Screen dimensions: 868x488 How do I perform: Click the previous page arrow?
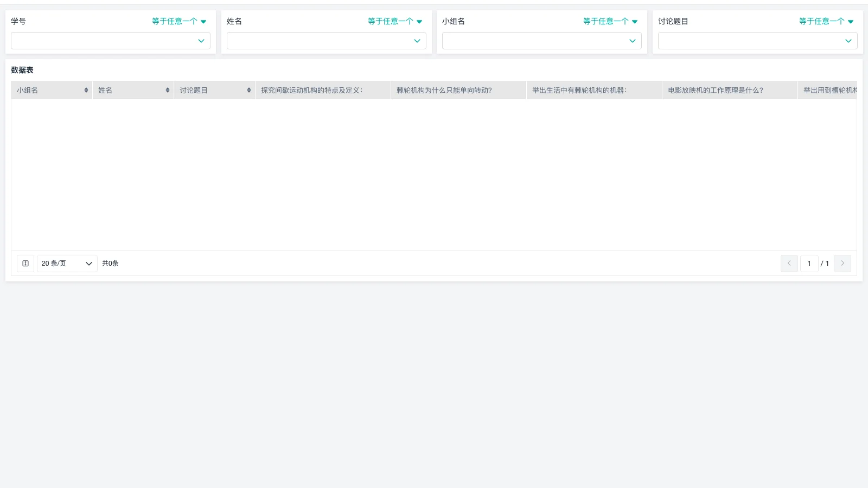(x=789, y=264)
